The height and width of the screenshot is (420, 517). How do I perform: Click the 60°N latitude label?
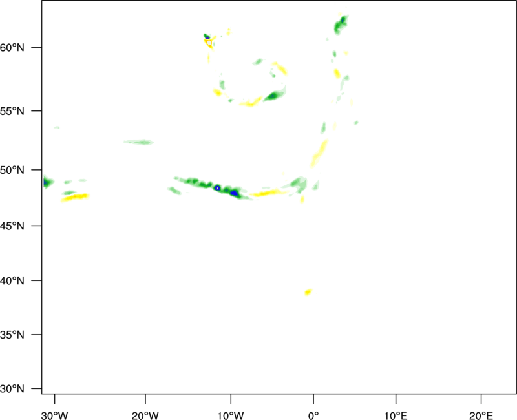click(12, 48)
